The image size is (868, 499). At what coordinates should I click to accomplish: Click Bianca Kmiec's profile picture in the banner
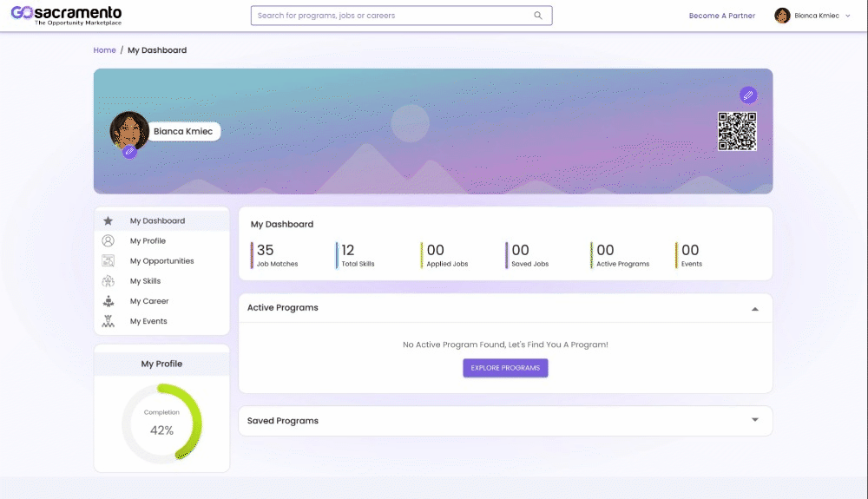tap(129, 131)
